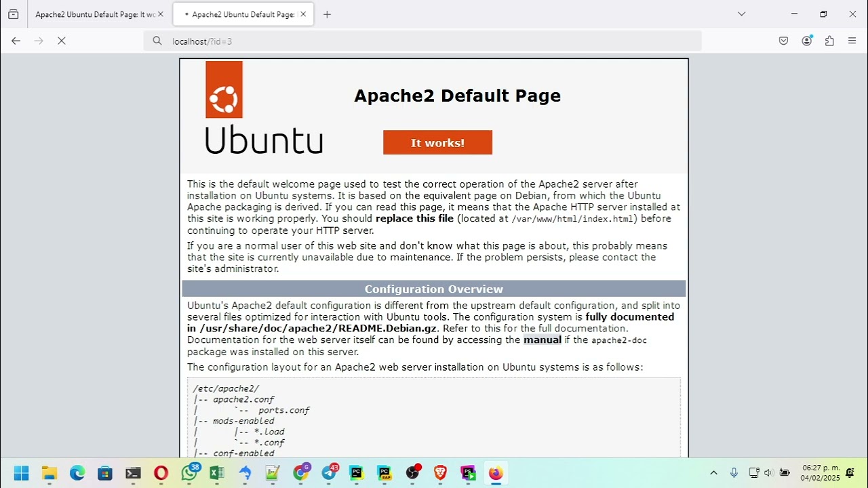Image resolution: width=868 pixels, height=488 pixels.
Task: Open the blue dolphin app in the taskbar
Action: point(245,472)
